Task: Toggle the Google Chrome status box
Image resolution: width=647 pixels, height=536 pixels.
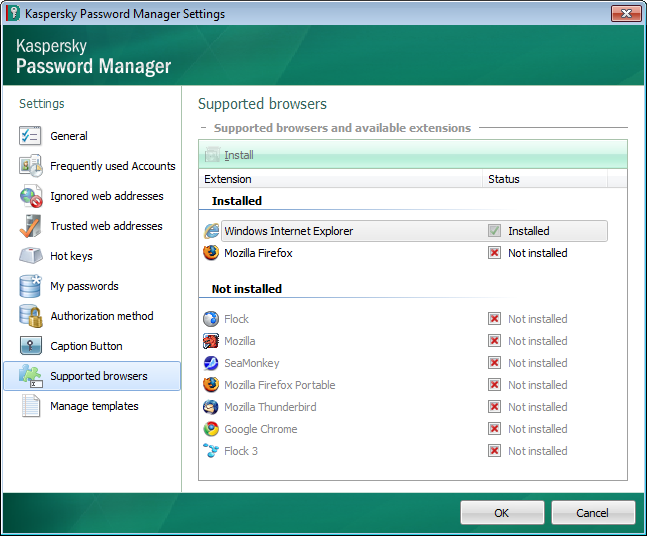Action: click(494, 429)
